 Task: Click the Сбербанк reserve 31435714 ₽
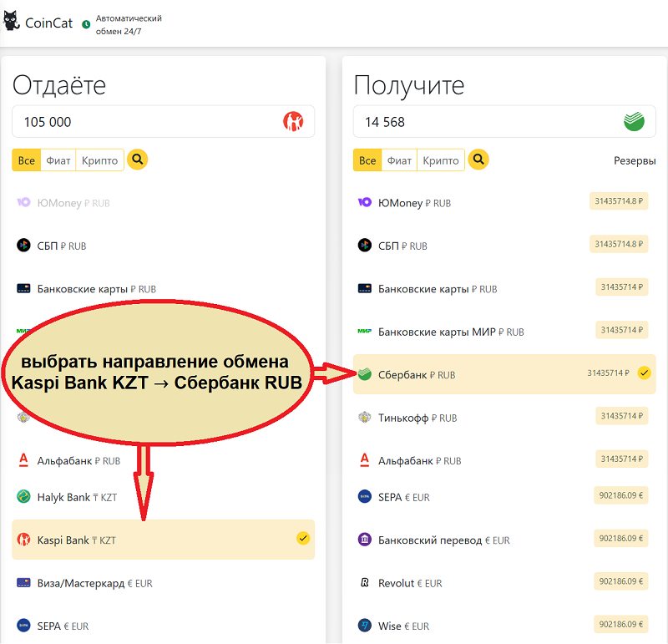[x=609, y=373]
